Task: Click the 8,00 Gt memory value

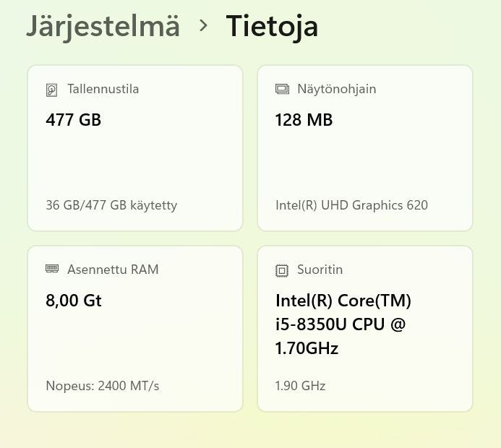Action: click(x=74, y=300)
